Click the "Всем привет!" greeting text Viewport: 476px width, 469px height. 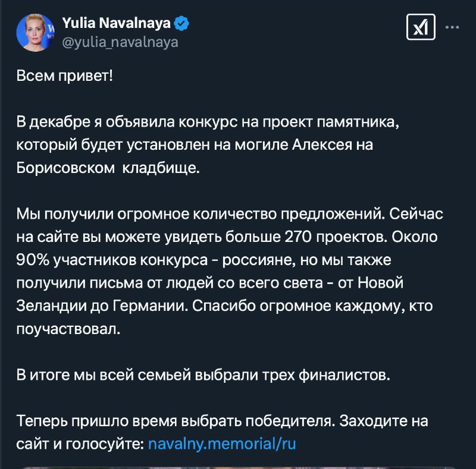(x=65, y=75)
